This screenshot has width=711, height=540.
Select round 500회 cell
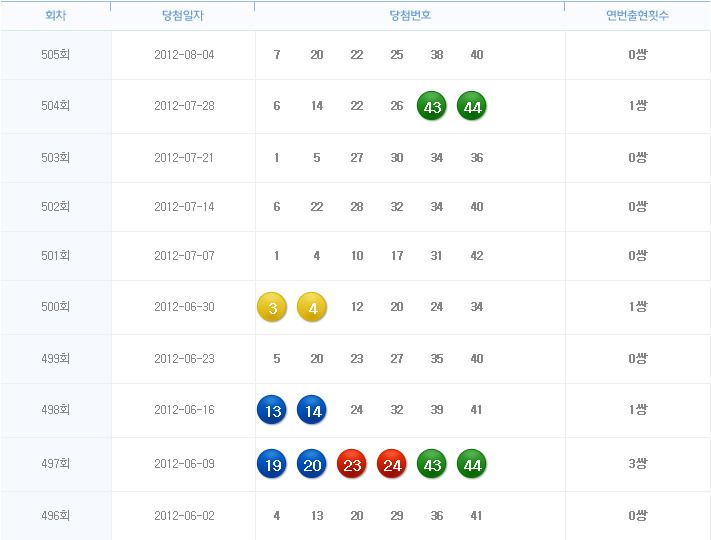tap(55, 307)
